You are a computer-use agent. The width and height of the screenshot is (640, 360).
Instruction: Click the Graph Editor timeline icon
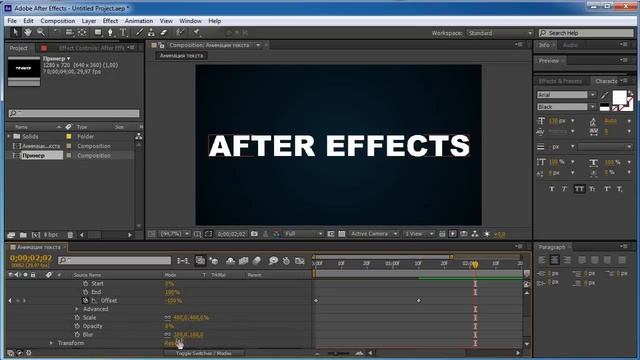(x=300, y=260)
